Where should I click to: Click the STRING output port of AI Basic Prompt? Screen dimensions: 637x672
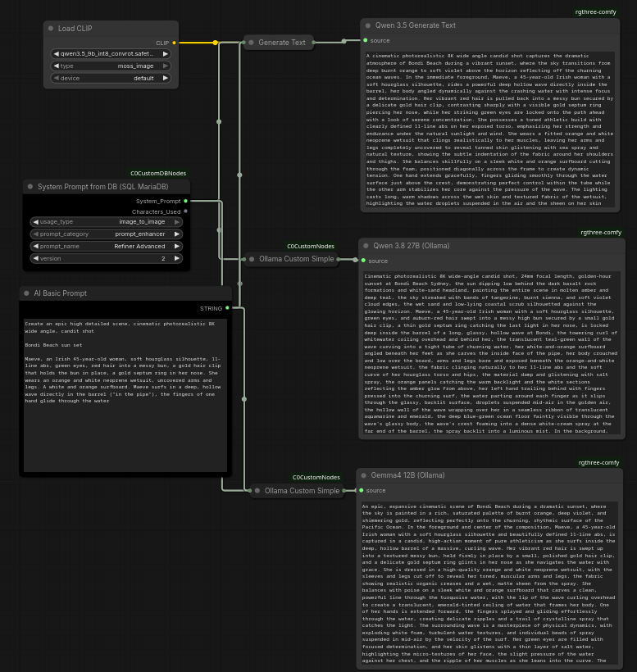point(227,307)
